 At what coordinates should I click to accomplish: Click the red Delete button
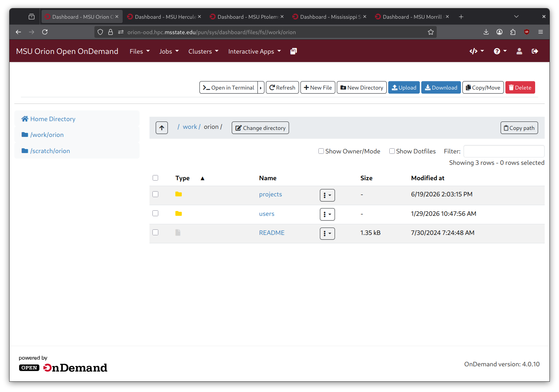tap(520, 87)
